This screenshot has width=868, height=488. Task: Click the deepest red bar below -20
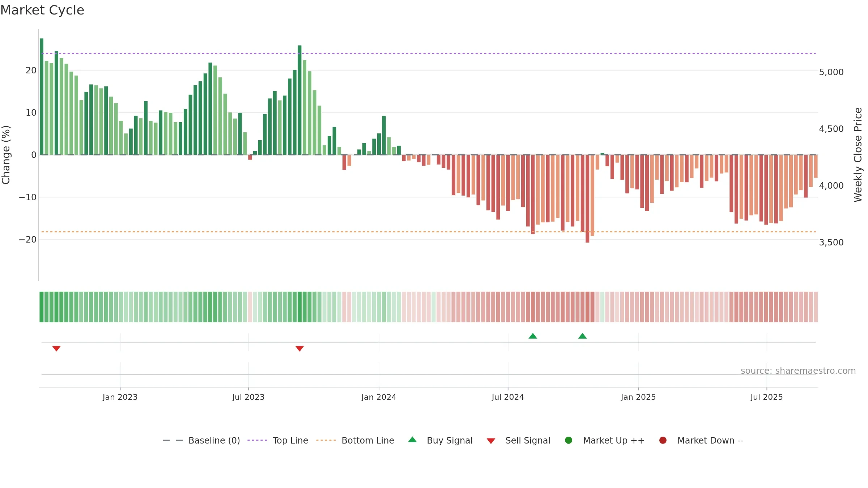coord(587,198)
